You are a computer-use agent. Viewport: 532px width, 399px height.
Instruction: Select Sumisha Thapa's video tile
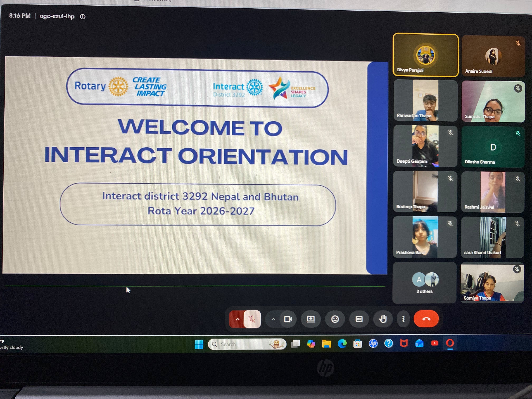pyautogui.click(x=493, y=101)
